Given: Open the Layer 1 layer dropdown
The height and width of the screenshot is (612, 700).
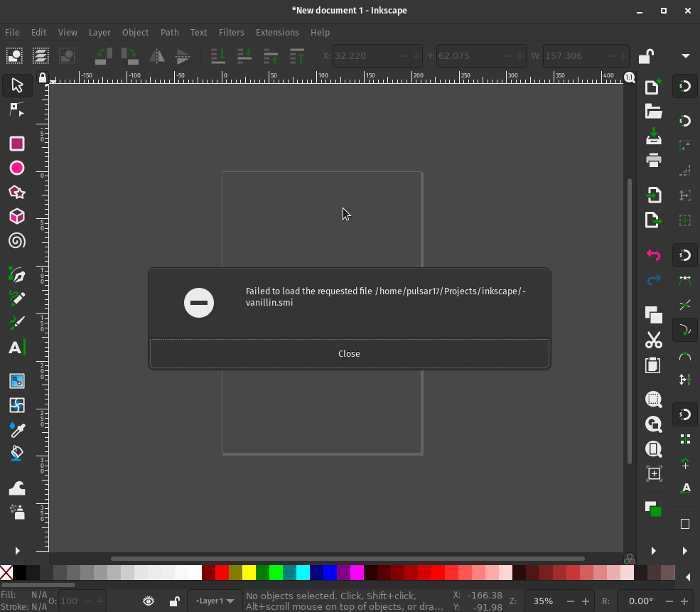Looking at the screenshot, I should tap(214, 601).
